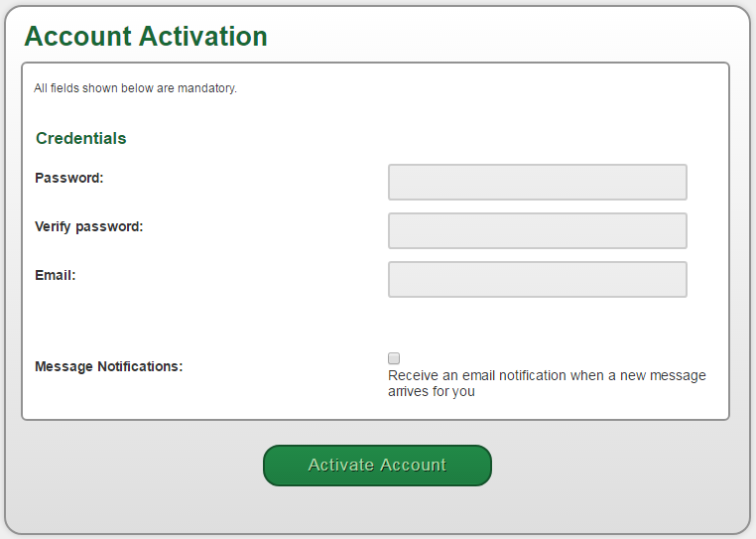
Task: Click the word 'Notifications' in the label
Action: 140,366
